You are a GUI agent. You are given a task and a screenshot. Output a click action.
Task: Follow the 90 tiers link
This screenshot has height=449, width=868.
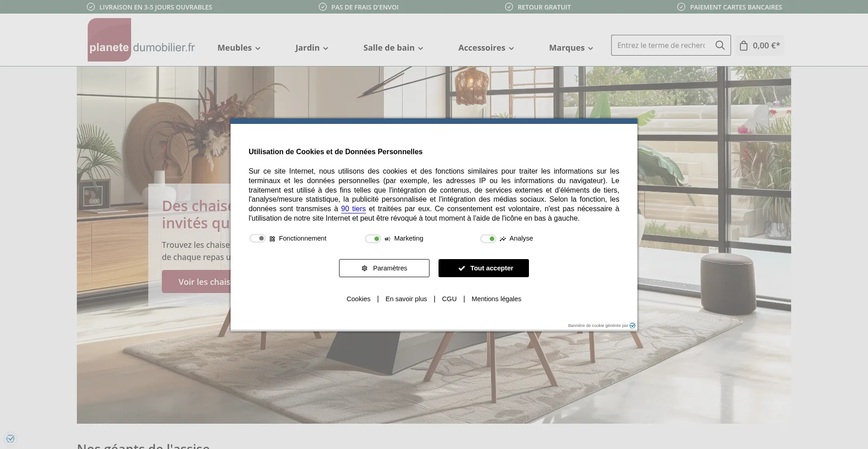[x=354, y=209]
